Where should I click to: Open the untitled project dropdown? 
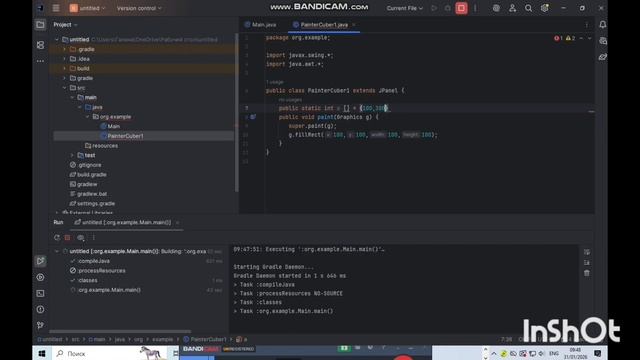pyautogui.click(x=87, y=8)
